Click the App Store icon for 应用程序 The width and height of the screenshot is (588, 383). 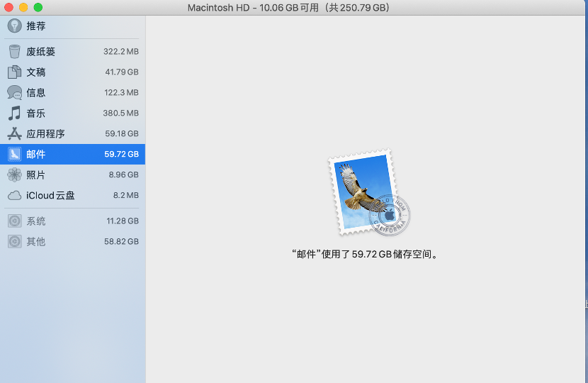[15, 134]
